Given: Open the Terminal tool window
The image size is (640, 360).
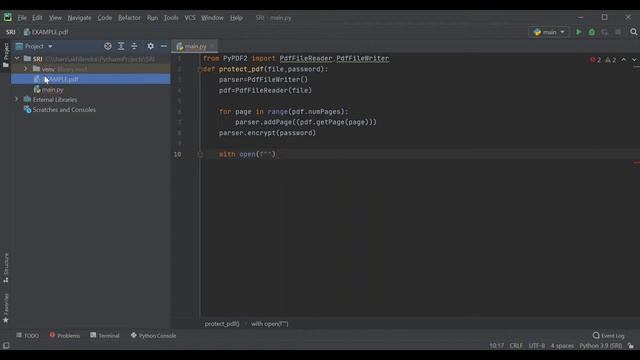Looking at the screenshot, I should [105, 336].
